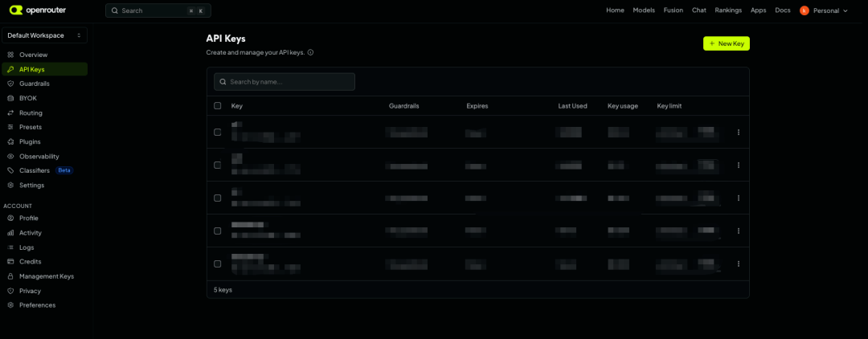Open Docs in top navigation
The height and width of the screenshot is (339, 868).
pos(783,10)
